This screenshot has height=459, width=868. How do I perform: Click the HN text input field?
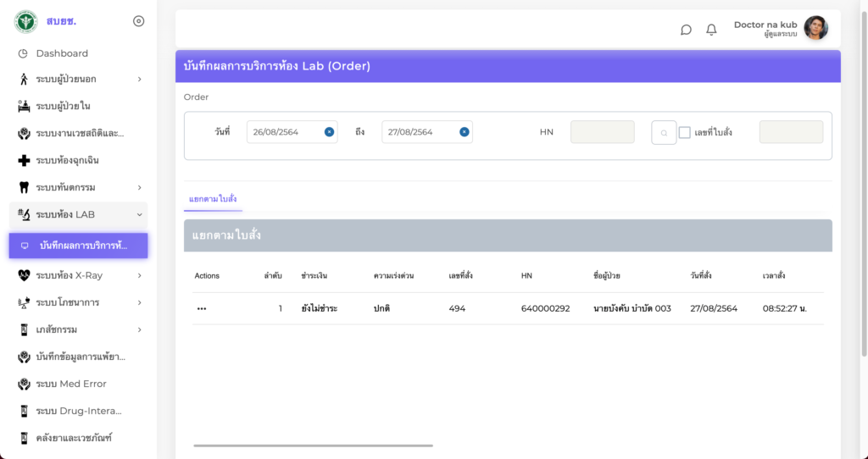pyautogui.click(x=602, y=132)
